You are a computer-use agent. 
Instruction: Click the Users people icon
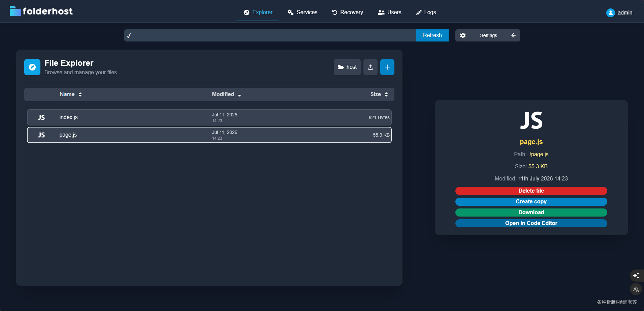pos(381,12)
